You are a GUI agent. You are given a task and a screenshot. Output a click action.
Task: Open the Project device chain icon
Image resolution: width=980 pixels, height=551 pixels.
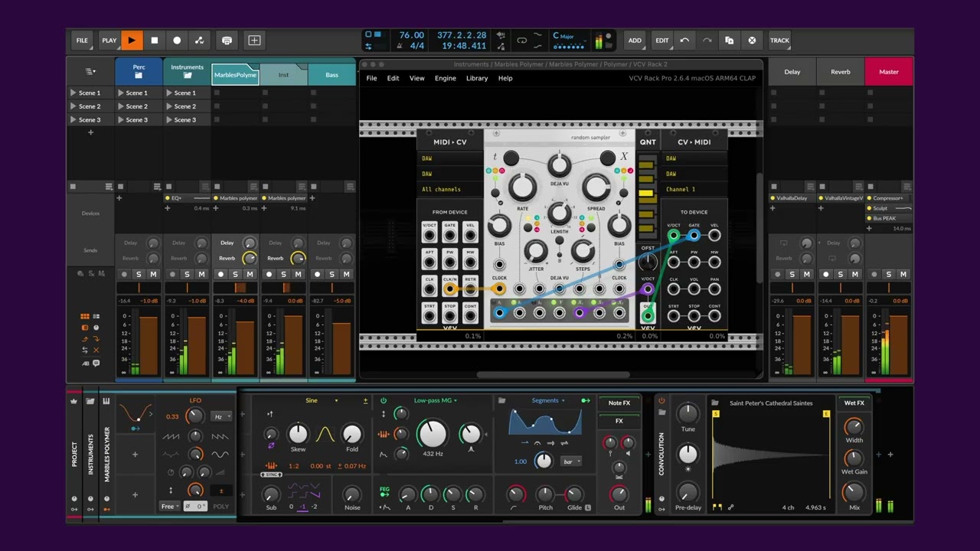(74, 401)
